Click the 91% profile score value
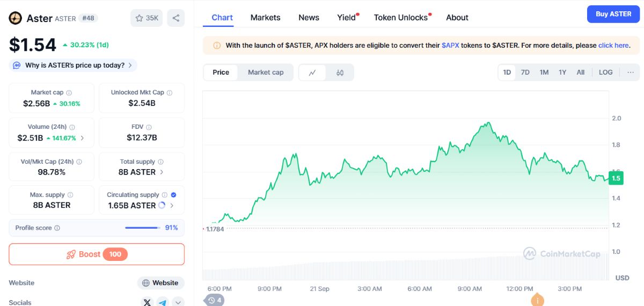 (x=171, y=228)
